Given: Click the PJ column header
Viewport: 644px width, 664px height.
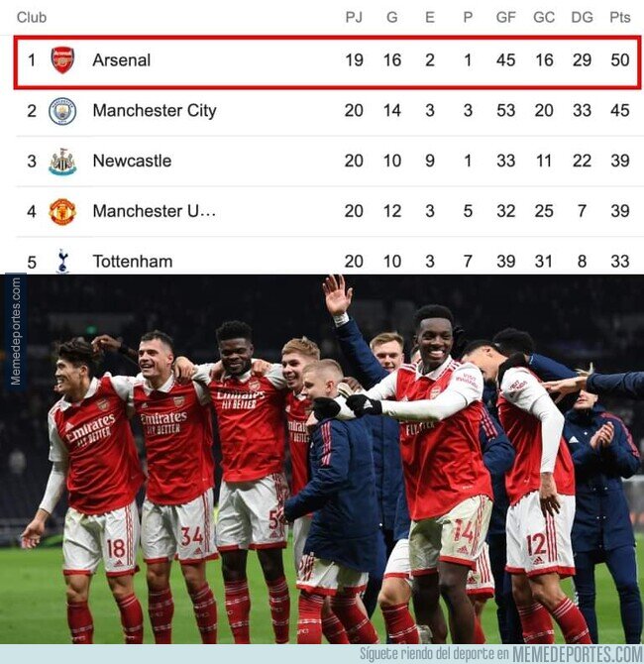Looking at the screenshot, I should click(x=354, y=18).
